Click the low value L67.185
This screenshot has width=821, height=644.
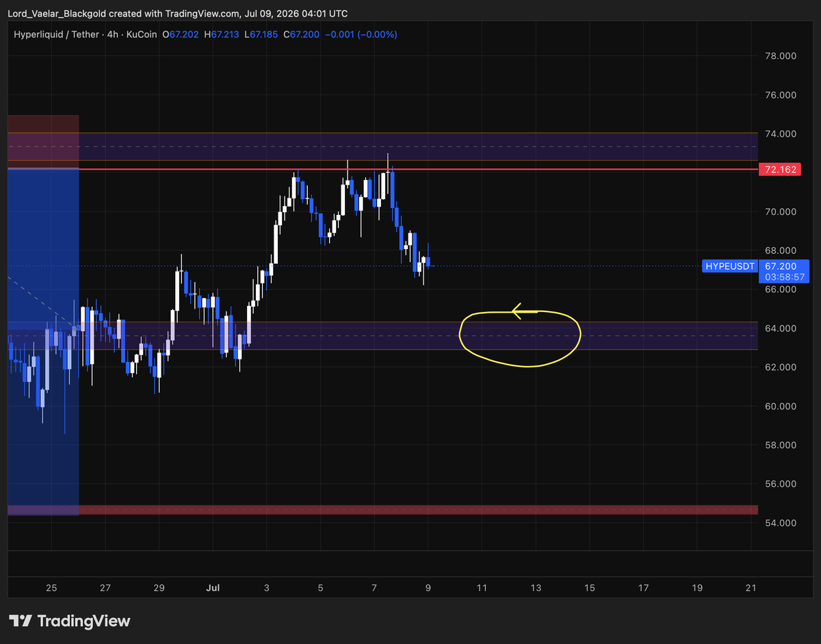[x=261, y=34]
